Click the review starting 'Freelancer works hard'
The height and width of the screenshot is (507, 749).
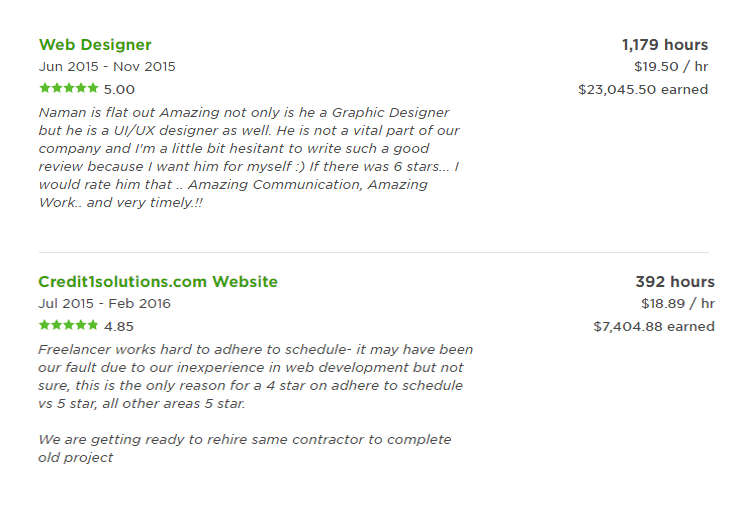coord(256,376)
